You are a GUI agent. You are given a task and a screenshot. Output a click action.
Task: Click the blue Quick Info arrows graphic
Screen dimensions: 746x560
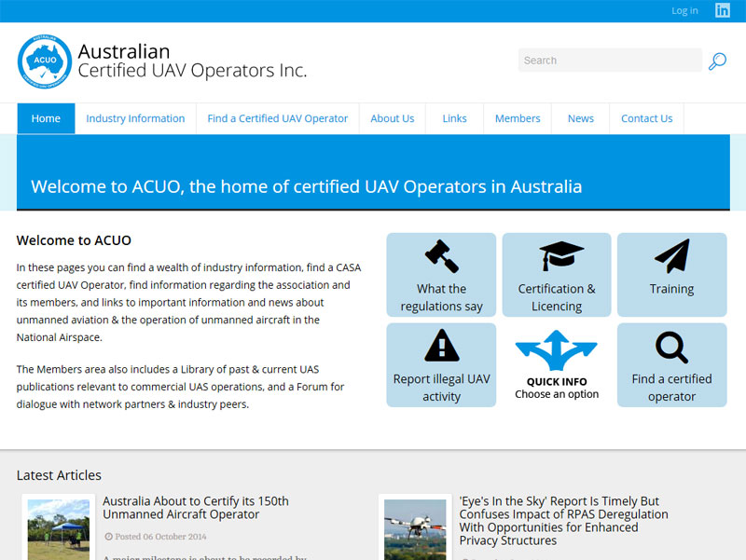coord(557,352)
